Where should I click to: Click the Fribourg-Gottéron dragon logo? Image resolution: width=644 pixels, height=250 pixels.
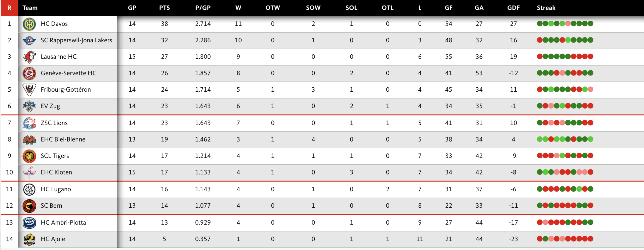pyautogui.click(x=29, y=90)
